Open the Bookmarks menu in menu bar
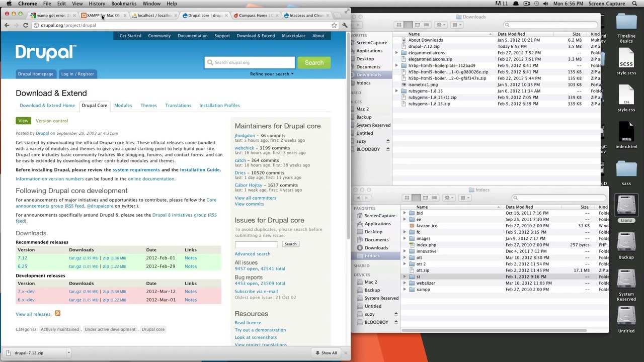The height and width of the screenshot is (362, 644). [124, 4]
